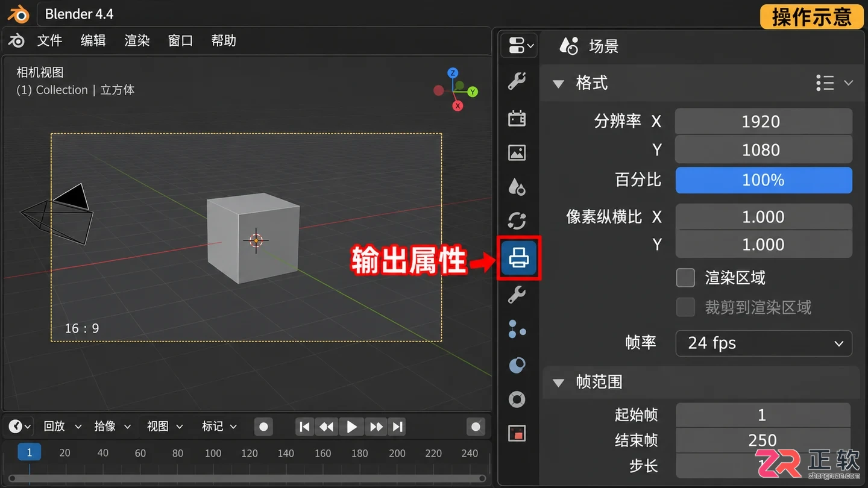Viewport: 868px width, 488px height.
Task: Open the Tool wrench tab above the calendar icon
Action: pyautogui.click(x=517, y=81)
